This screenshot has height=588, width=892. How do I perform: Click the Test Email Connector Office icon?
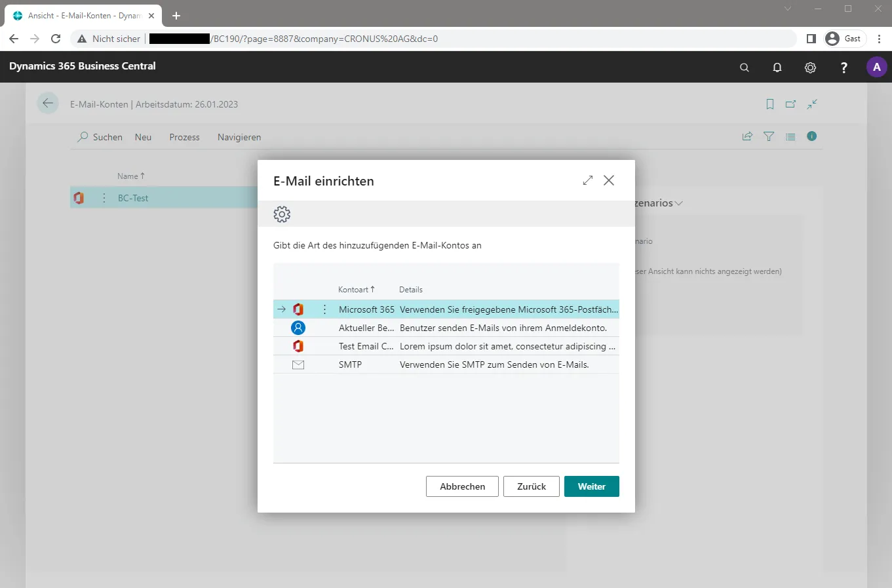point(298,346)
